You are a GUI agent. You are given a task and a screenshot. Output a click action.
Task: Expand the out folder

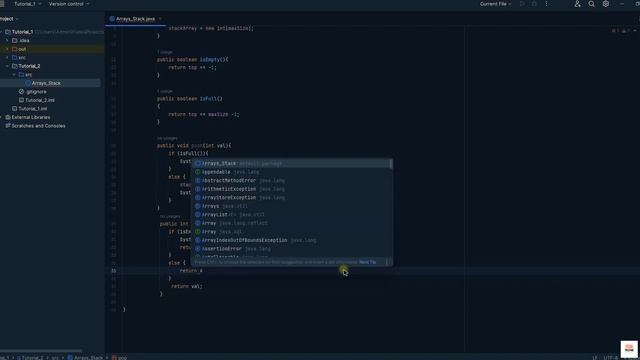7,49
